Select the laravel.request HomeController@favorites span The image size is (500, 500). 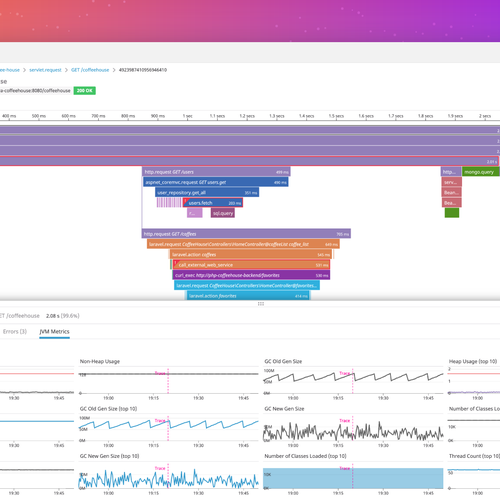click(247, 285)
